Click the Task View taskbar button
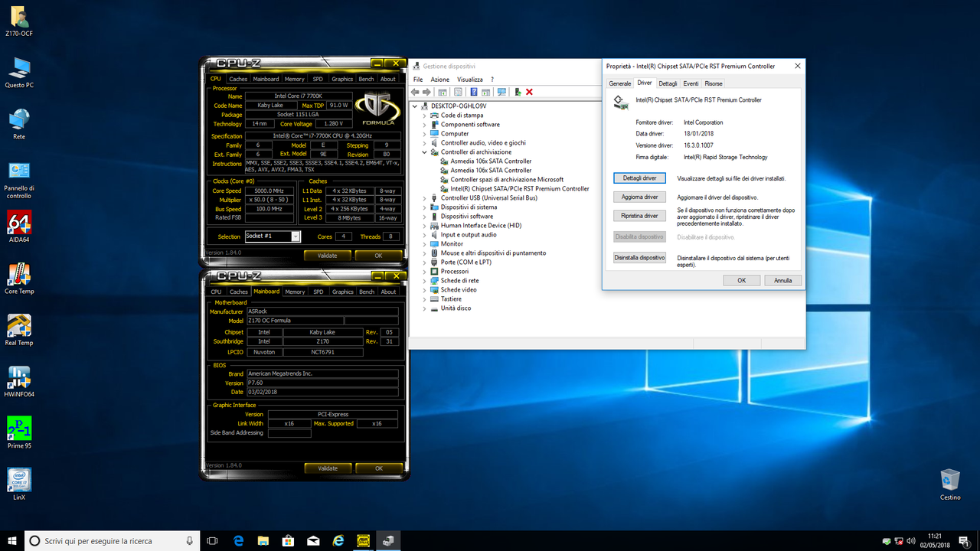980x551 pixels. point(213,540)
